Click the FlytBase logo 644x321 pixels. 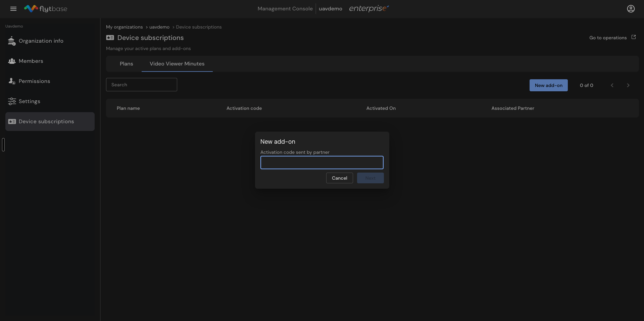[x=46, y=9]
